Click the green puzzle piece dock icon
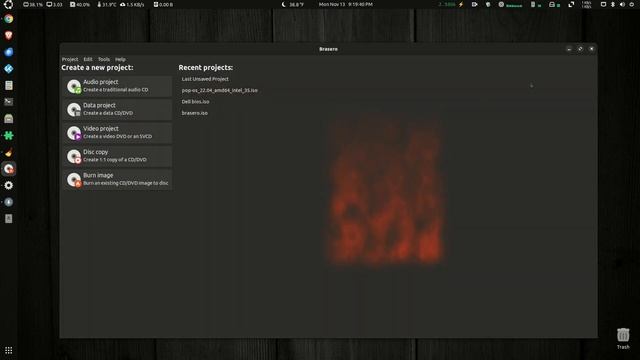Viewport: 640px width, 360px height. pos(9,136)
